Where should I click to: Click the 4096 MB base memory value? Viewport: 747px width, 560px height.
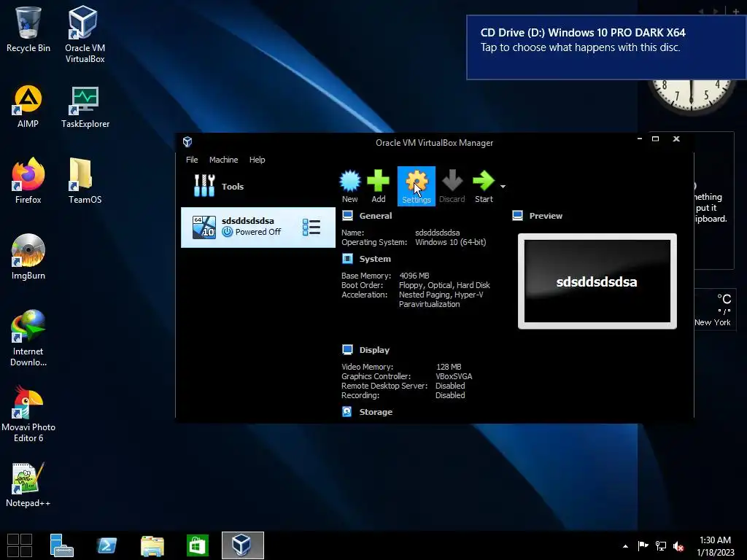coord(414,276)
